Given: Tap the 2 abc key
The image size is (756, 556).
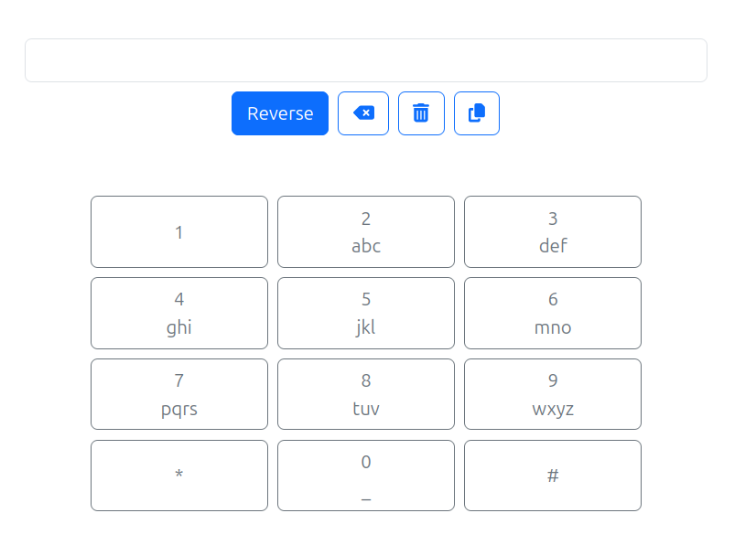Looking at the screenshot, I should pyautogui.click(x=366, y=232).
